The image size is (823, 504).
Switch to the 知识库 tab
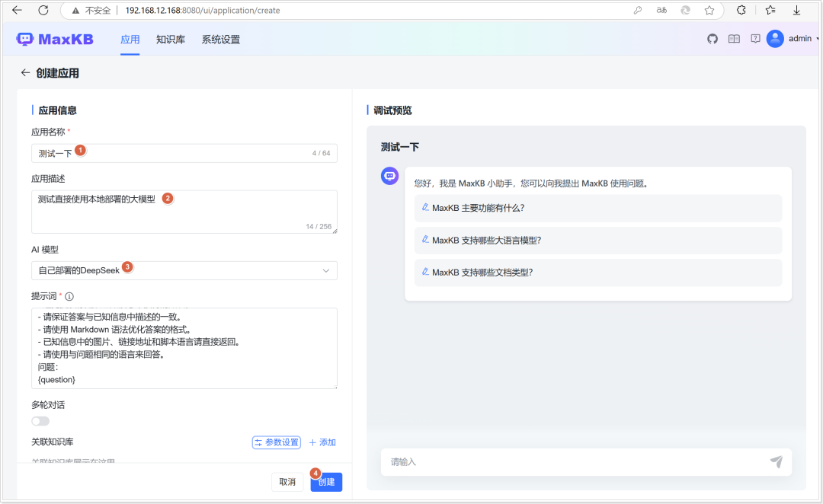click(171, 40)
